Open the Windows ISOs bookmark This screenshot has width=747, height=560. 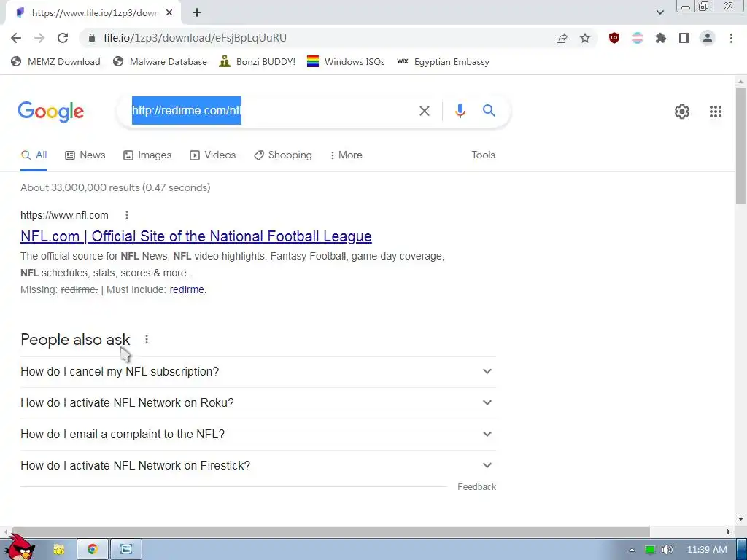tap(346, 61)
